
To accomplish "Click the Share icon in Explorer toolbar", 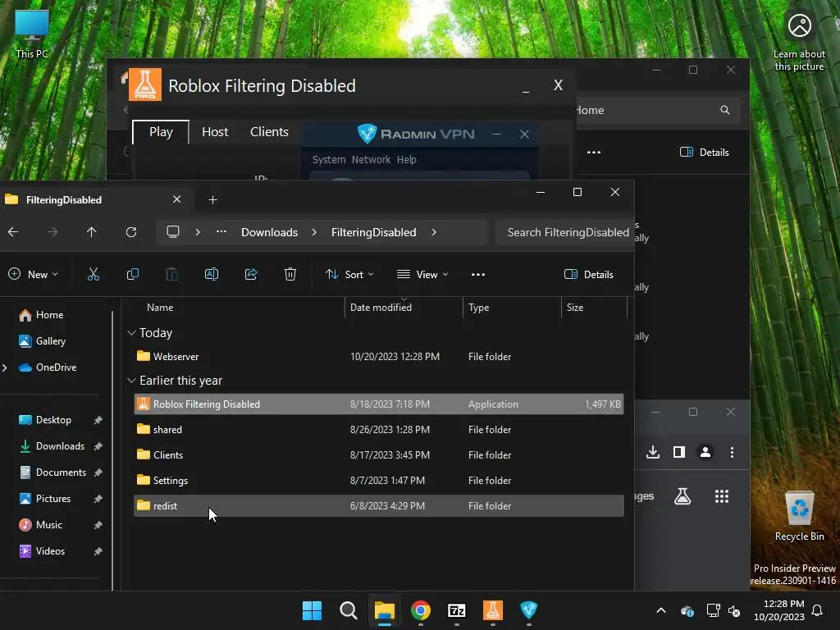I will tap(251, 274).
